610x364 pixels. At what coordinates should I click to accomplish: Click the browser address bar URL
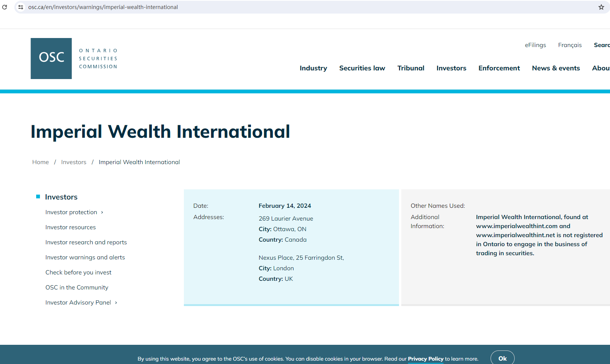(103, 7)
